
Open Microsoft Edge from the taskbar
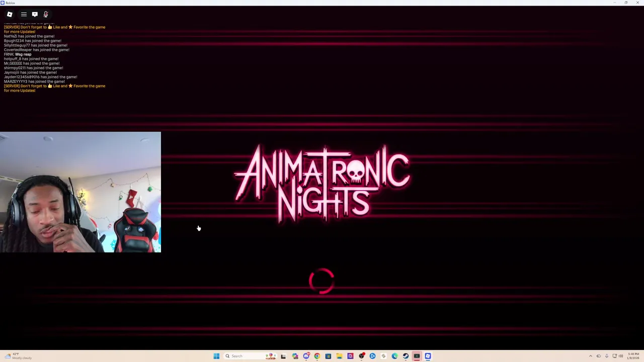pyautogui.click(x=395, y=356)
